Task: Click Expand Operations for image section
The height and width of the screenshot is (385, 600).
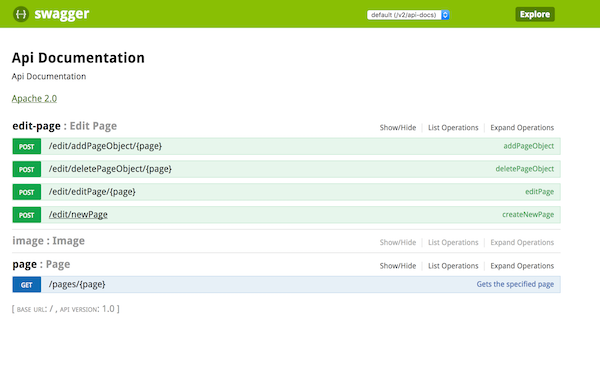Action: tap(522, 242)
